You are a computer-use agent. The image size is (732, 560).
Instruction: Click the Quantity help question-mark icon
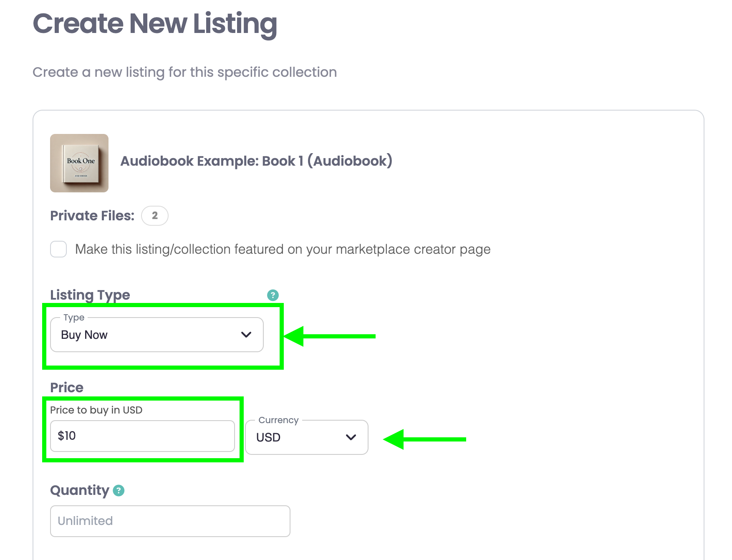(119, 490)
